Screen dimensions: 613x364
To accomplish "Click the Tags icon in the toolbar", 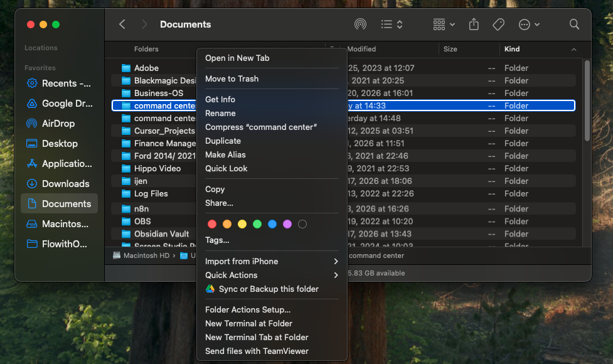I will (x=498, y=24).
